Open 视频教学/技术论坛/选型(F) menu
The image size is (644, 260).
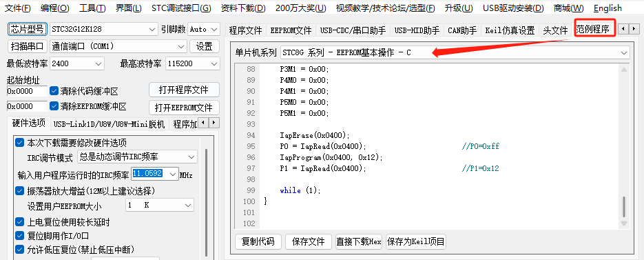click(385, 8)
